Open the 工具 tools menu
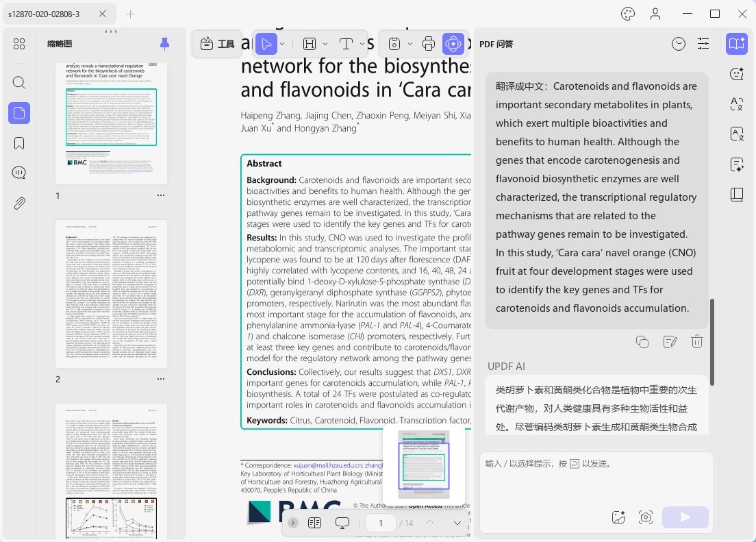This screenshot has height=542, width=756. coord(217,44)
